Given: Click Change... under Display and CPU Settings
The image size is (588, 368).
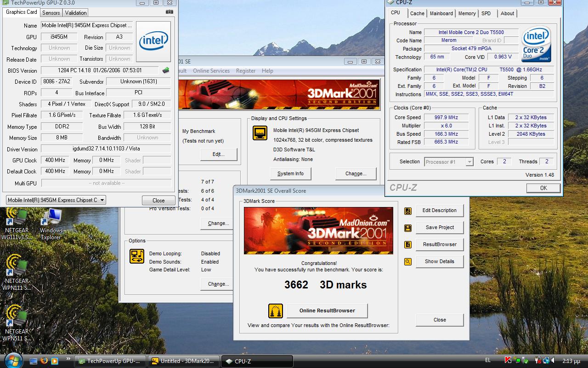Looking at the screenshot, I should click(356, 174).
